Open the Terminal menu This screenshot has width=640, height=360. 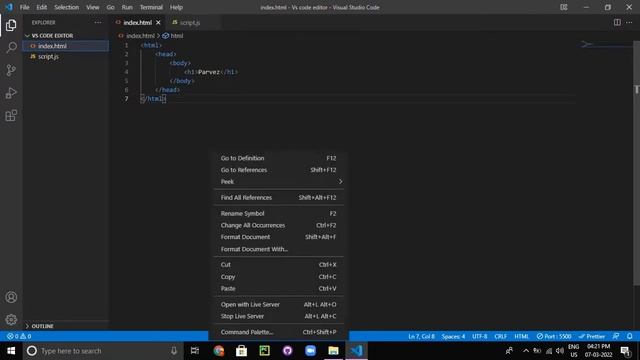click(151, 7)
